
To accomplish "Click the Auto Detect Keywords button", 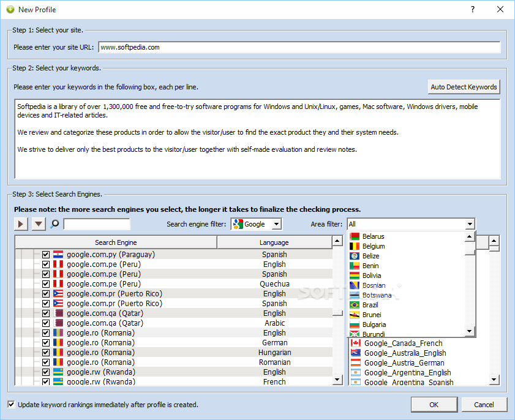I will tap(464, 87).
